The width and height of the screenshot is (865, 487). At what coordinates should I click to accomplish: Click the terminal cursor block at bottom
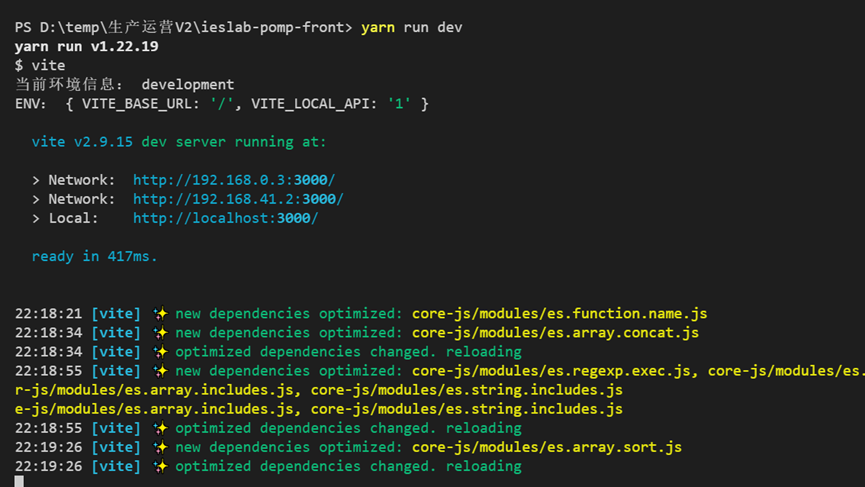tap(19, 482)
